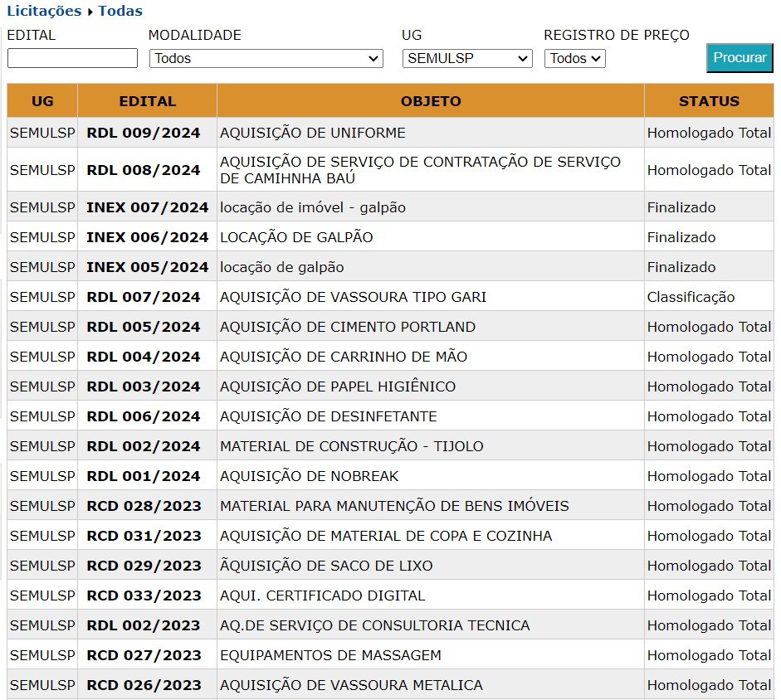The image size is (781, 700).
Task: Open the UG dropdown showing SEMULSP
Action: pyautogui.click(x=467, y=58)
